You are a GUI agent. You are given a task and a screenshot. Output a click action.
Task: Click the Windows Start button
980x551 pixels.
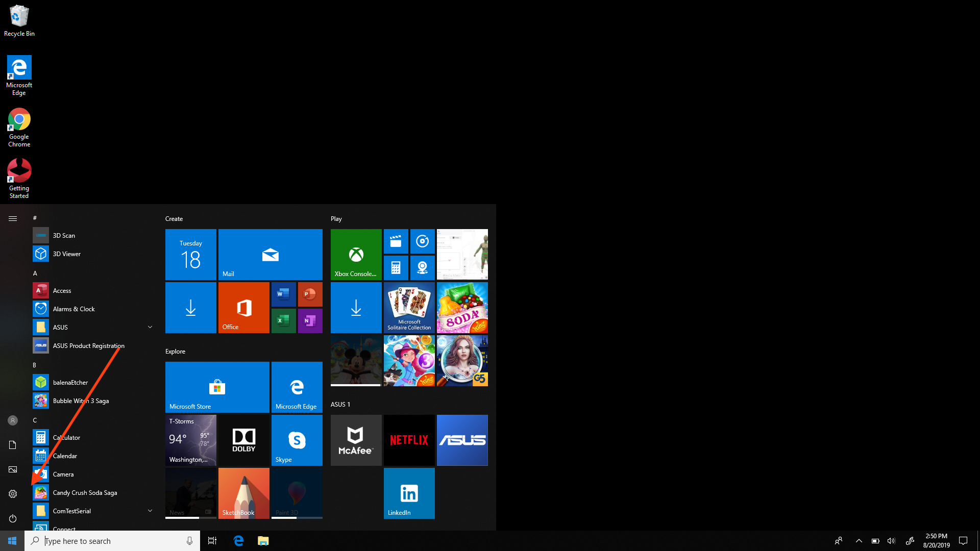click(x=12, y=541)
